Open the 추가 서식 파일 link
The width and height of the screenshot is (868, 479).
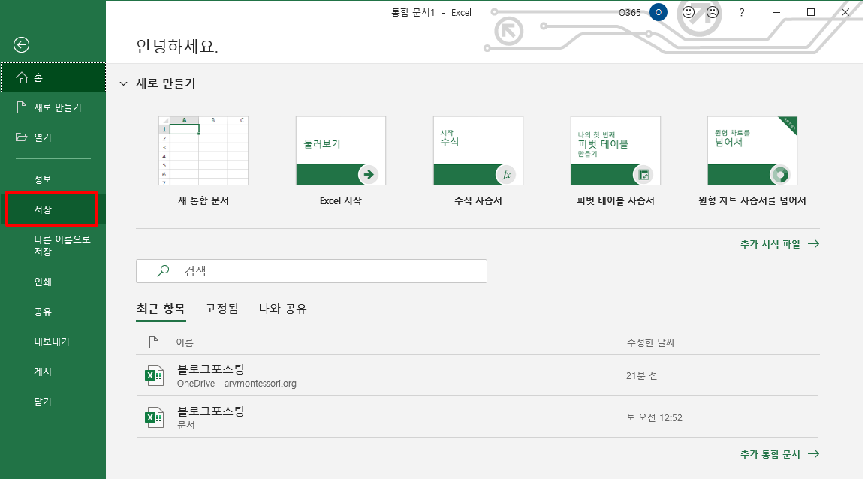coord(779,244)
